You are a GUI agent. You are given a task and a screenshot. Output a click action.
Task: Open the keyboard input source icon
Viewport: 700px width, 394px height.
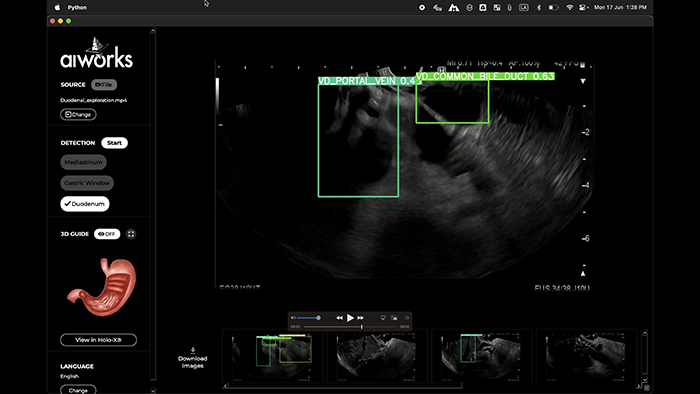(524, 8)
